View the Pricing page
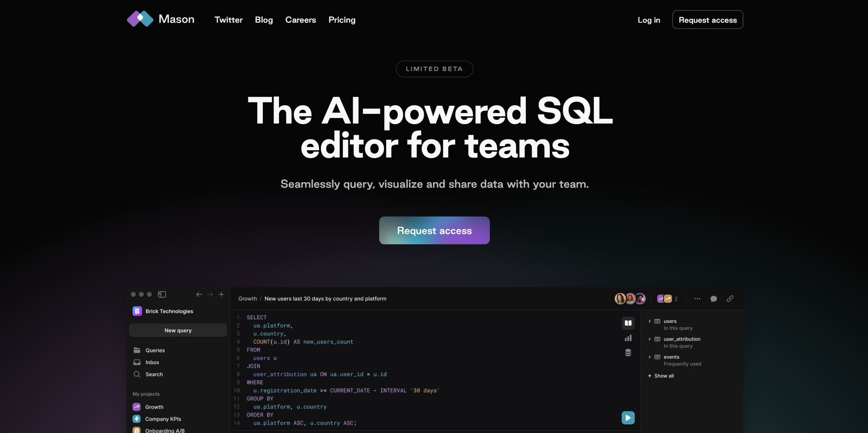 click(x=342, y=20)
